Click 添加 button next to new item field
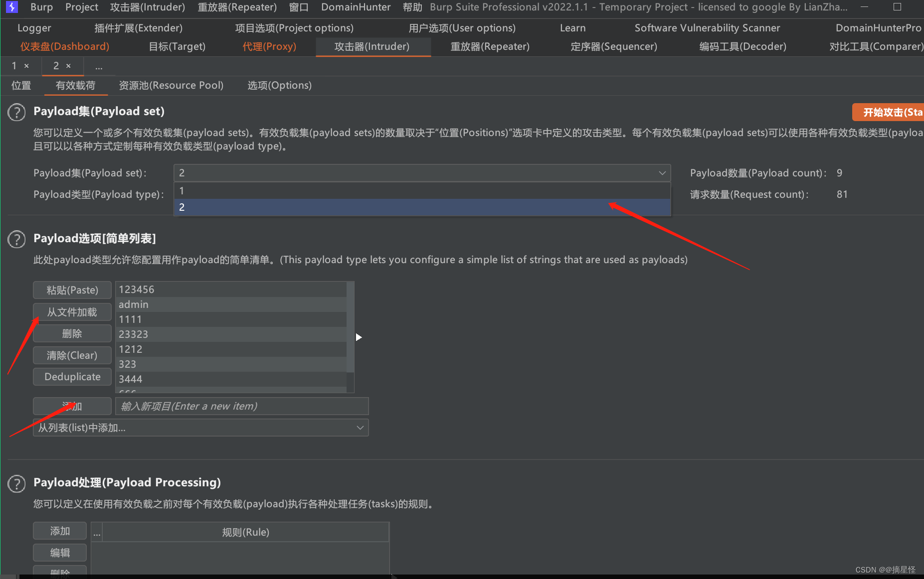 click(x=72, y=406)
